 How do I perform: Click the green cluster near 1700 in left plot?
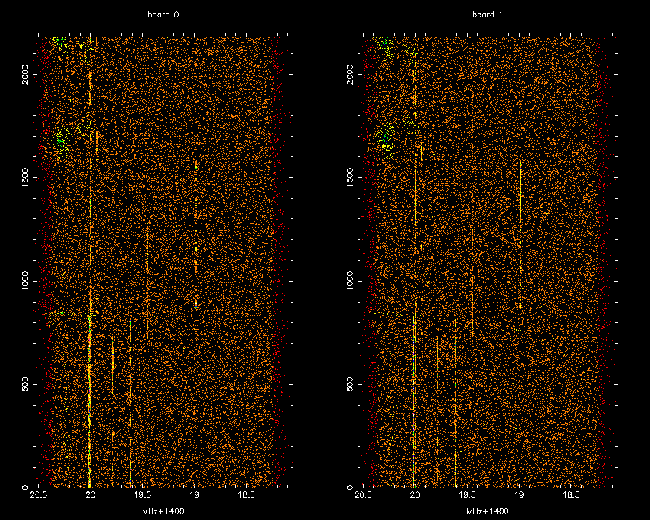pyautogui.click(x=61, y=136)
